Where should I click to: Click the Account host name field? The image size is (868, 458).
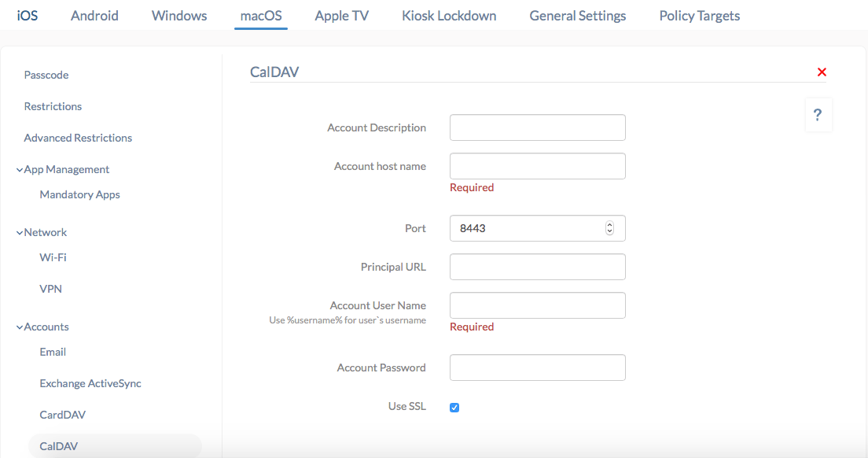tap(537, 166)
